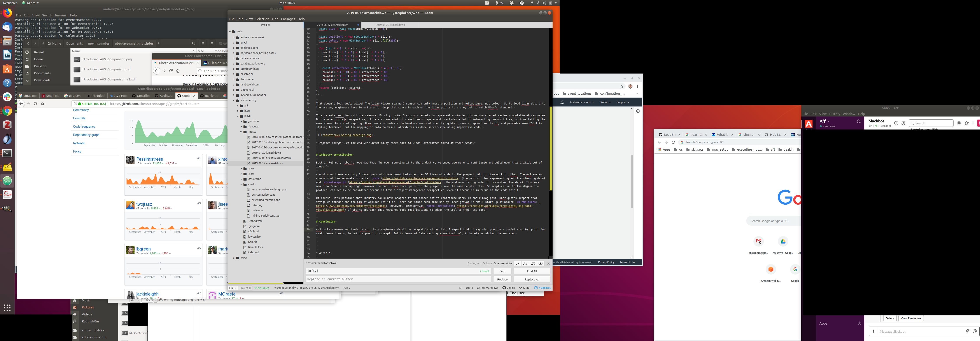
Task: Toggle match case Aa option
Action: tap(525, 263)
